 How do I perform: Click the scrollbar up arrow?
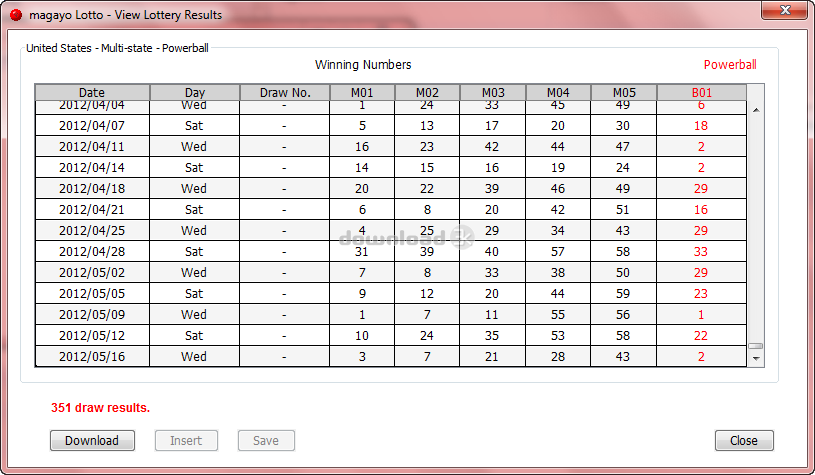point(756,111)
